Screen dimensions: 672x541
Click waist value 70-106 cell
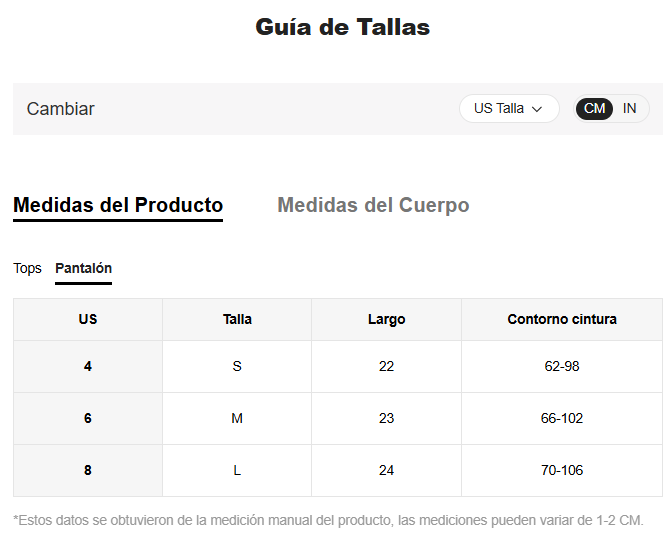click(562, 470)
